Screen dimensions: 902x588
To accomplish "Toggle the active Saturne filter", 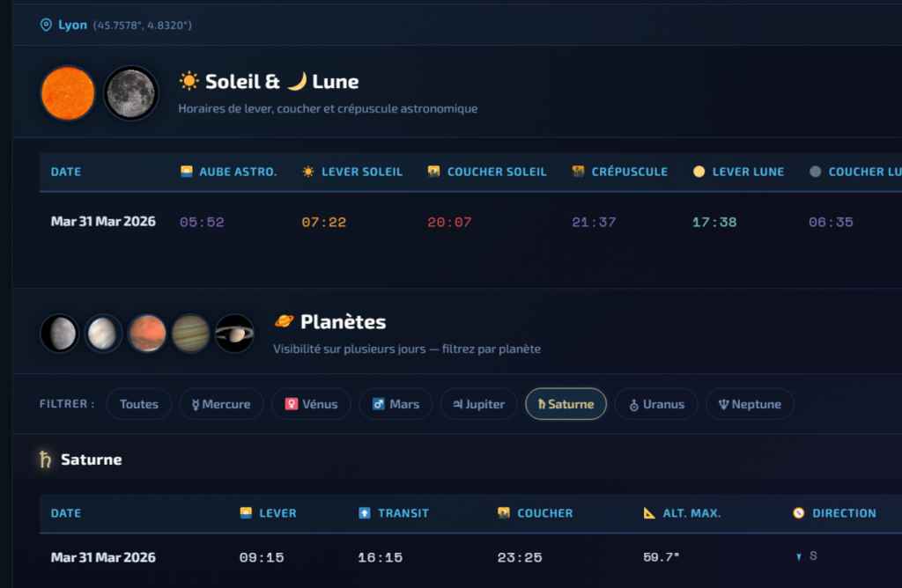I will point(566,404).
